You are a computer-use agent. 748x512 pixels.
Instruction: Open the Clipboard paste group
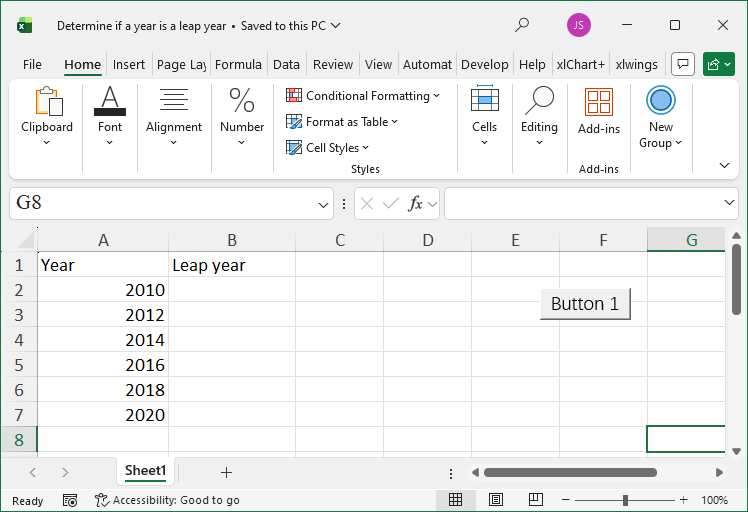[47, 116]
